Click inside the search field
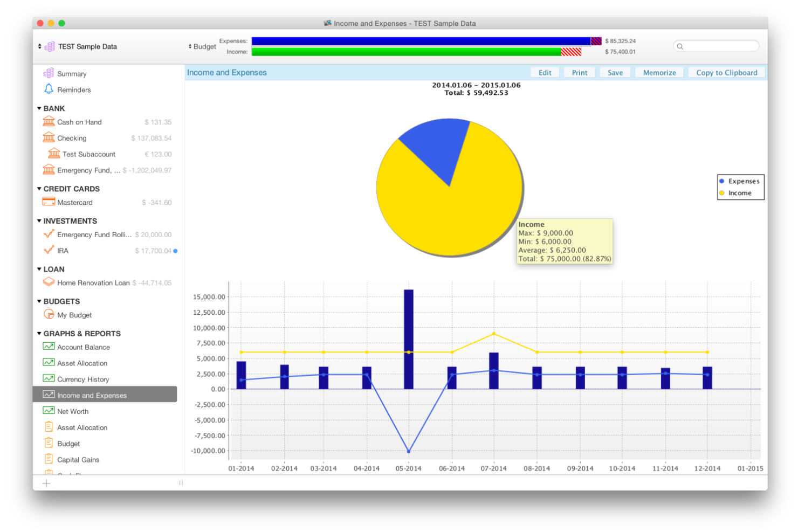The width and height of the screenshot is (798, 532). (x=716, y=46)
